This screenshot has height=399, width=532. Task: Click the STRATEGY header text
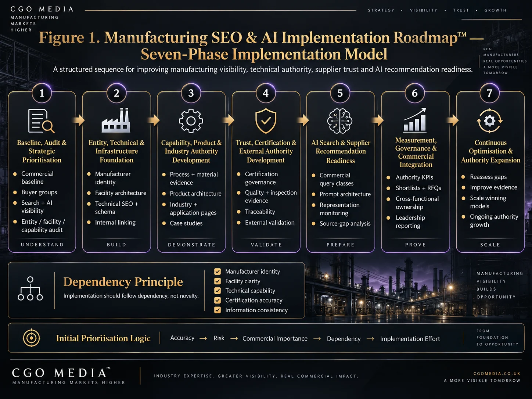pos(381,10)
